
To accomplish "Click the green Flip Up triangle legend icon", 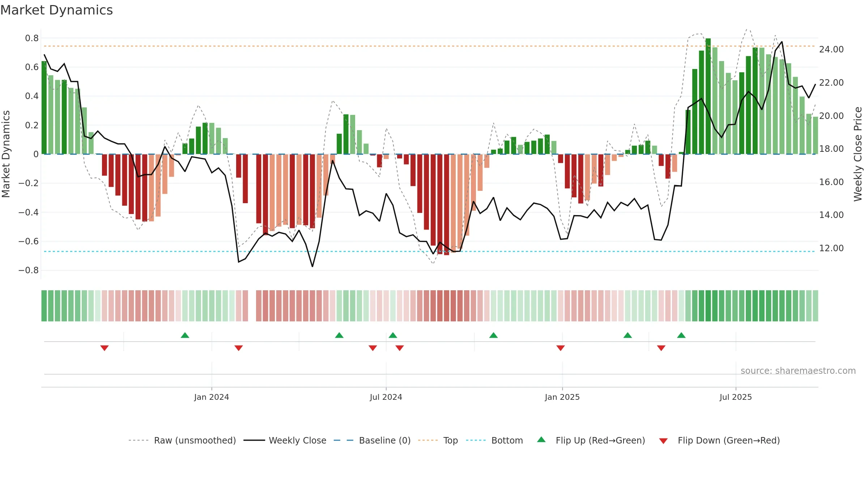I will click(541, 440).
